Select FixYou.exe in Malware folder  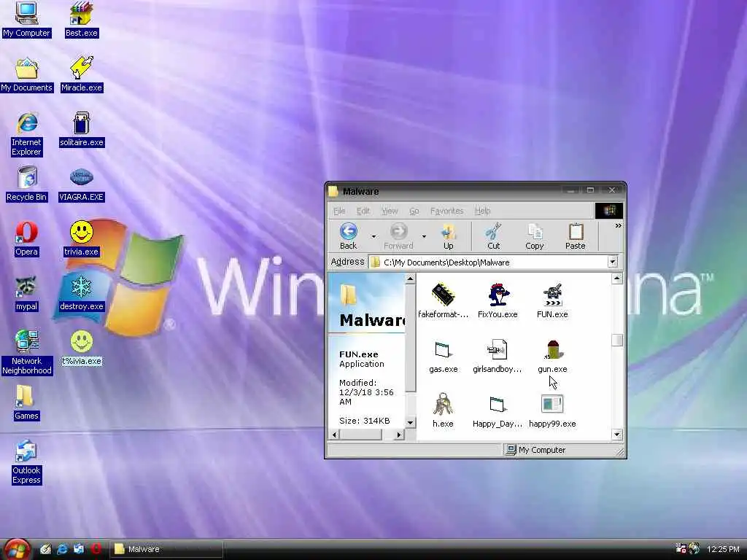tap(498, 301)
